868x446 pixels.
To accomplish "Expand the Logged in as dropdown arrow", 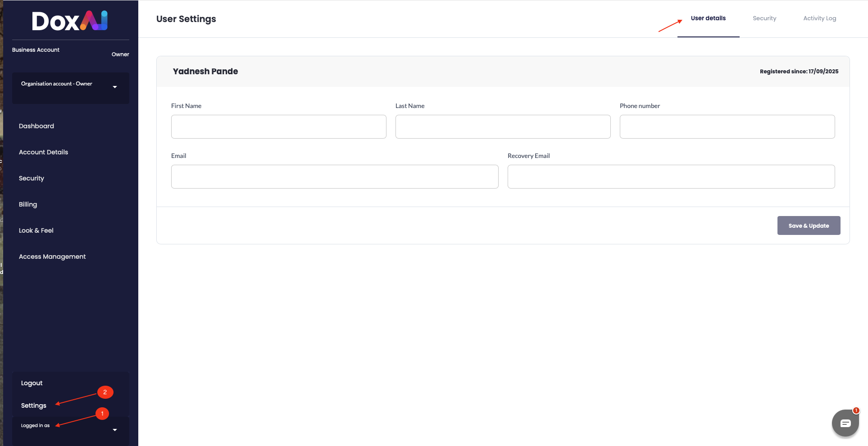I will (x=115, y=430).
